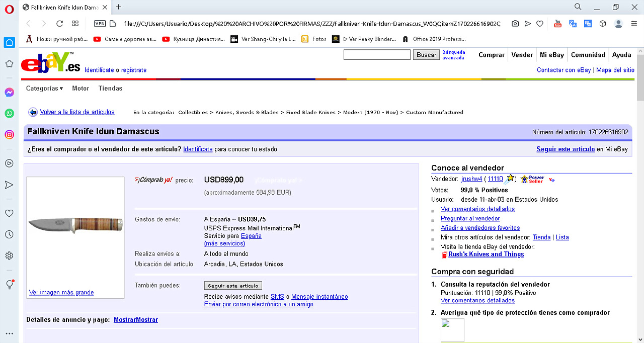Open the Mi eBay menu tab

(552, 55)
